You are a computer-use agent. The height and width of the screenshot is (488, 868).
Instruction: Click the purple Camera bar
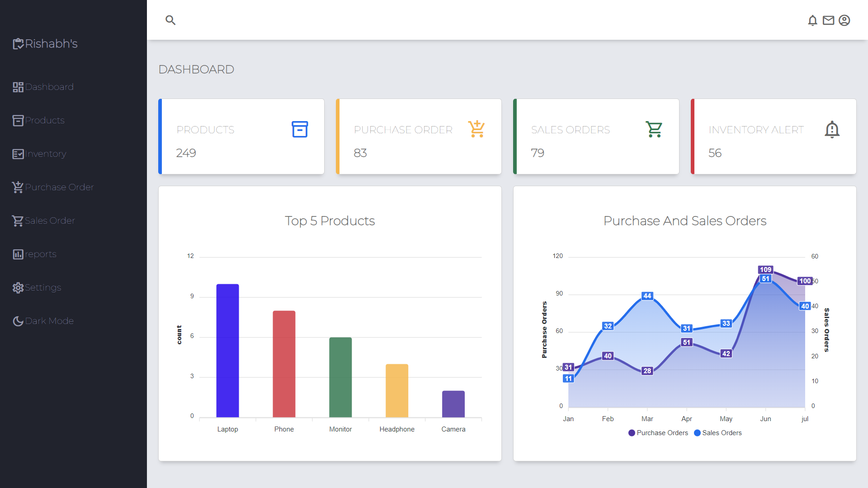[x=453, y=404]
